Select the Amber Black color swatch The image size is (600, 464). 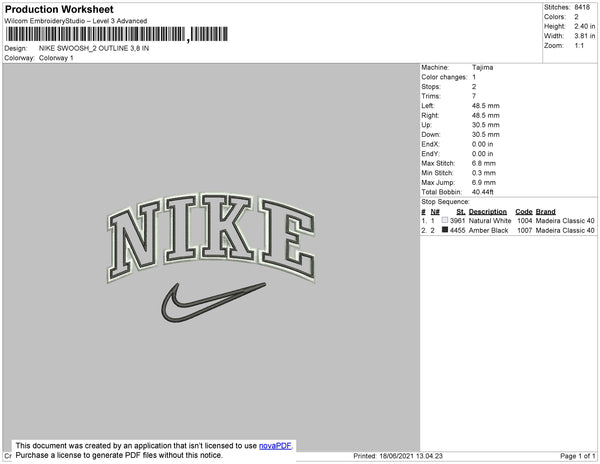pyautogui.click(x=445, y=230)
